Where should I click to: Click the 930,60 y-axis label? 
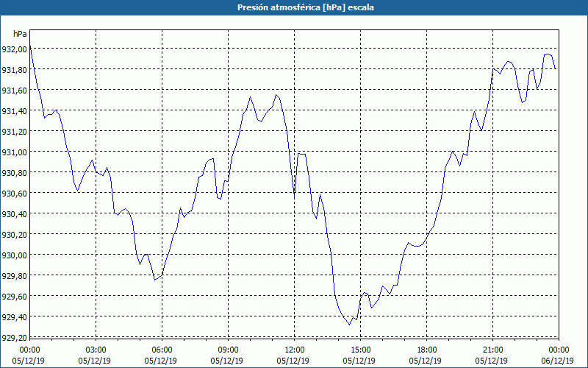pos(14,194)
